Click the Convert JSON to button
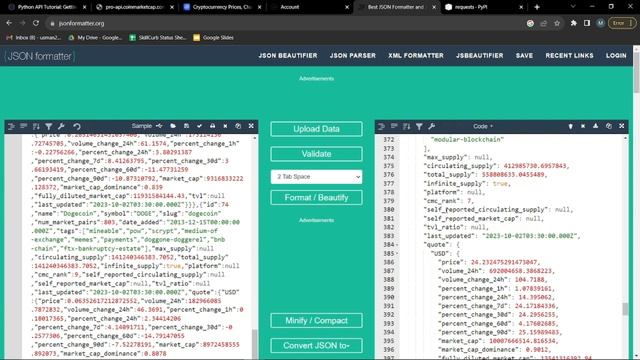The height and width of the screenshot is (360, 640). [x=316, y=346]
